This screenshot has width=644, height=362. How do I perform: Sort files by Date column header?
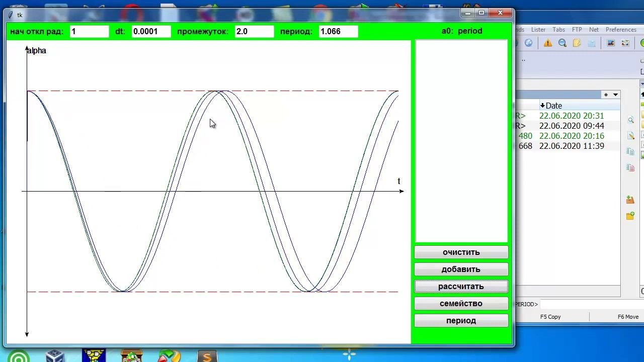(553, 106)
